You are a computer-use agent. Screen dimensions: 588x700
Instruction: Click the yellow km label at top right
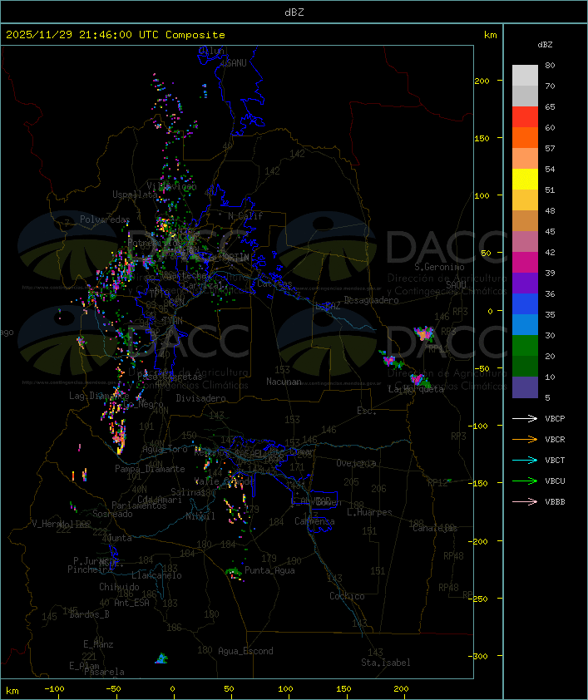pyautogui.click(x=490, y=35)
